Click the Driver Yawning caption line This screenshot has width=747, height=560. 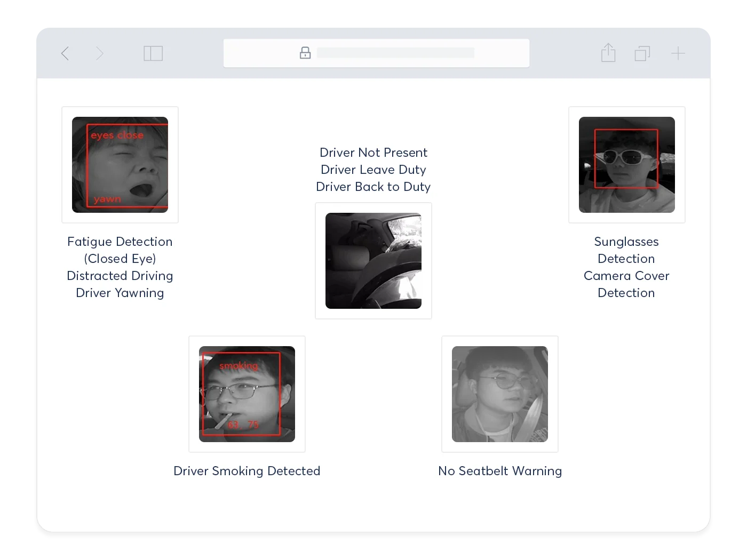click(x=120, y=293)
